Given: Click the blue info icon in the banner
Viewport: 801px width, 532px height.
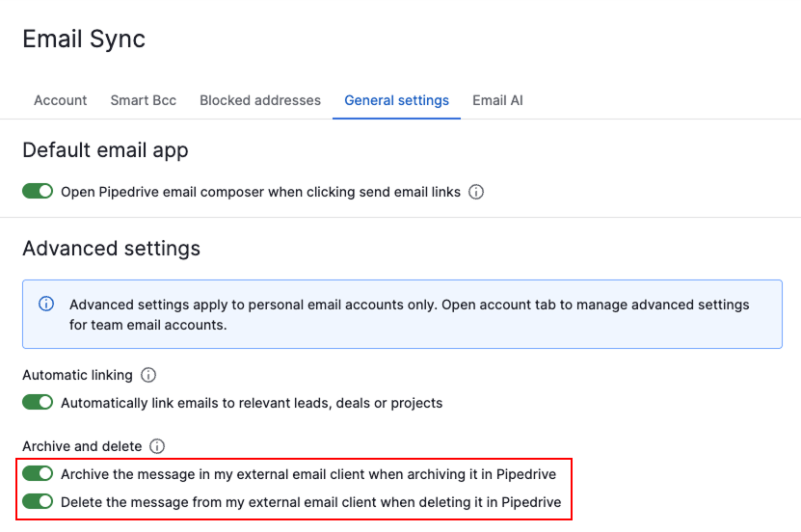Looking at the screenshot, I should (46, 305).
